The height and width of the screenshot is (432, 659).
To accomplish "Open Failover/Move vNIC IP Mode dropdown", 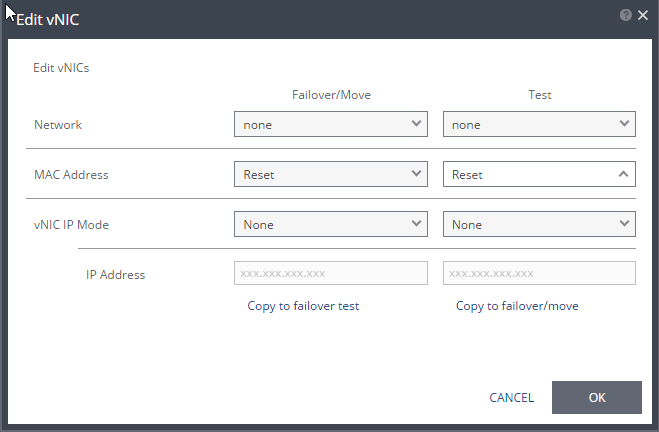I will point(331,224).
